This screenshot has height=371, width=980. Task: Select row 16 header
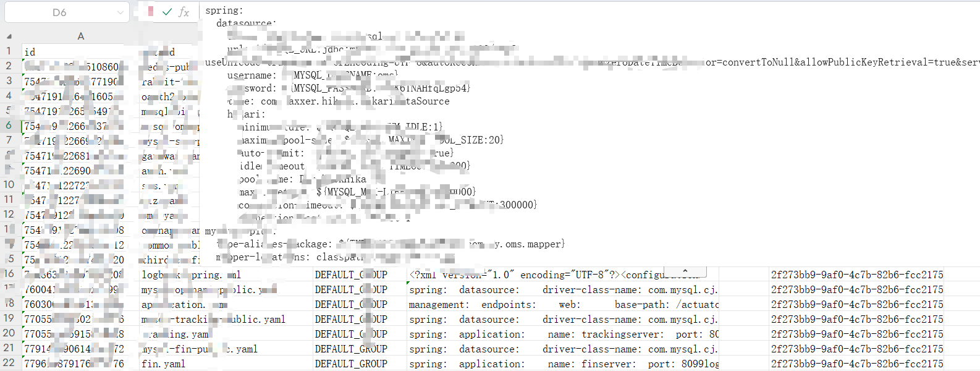pyautogui.click(x=9, y=274)
